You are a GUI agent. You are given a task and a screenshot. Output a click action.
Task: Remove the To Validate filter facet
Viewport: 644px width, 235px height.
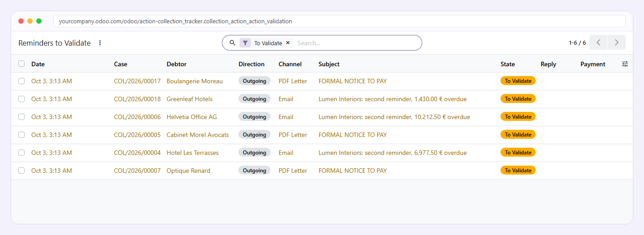pos(288,43)
